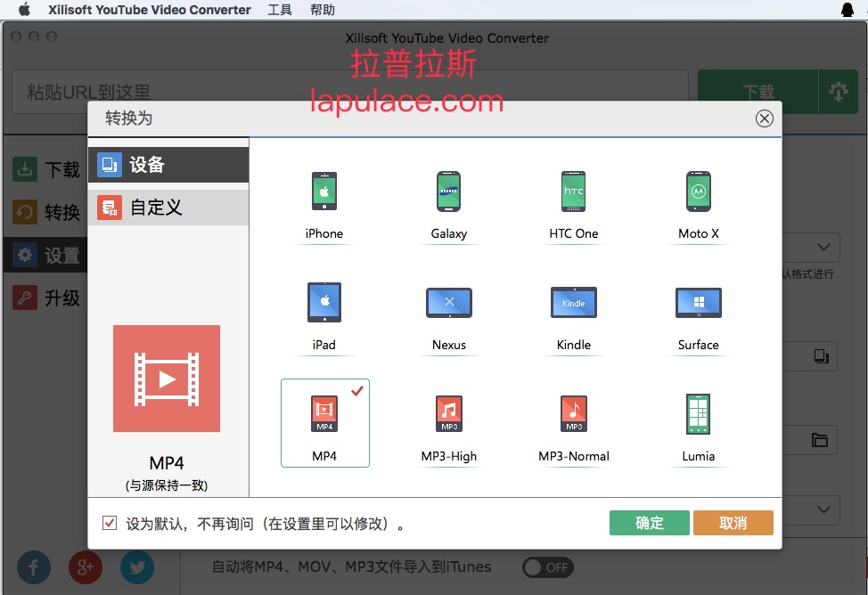Share via the Google Plus icon
This screenshot has width=868, height=595.
[x=86, y=567]
